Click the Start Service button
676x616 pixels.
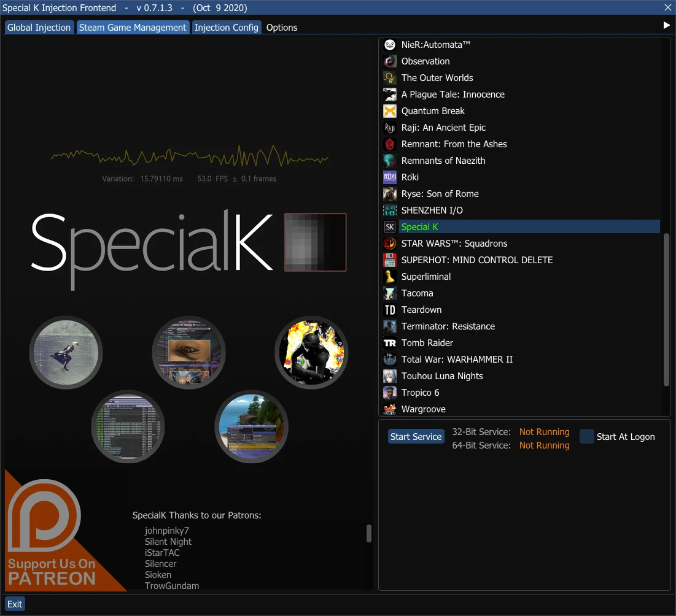click(x=416, y=436)
